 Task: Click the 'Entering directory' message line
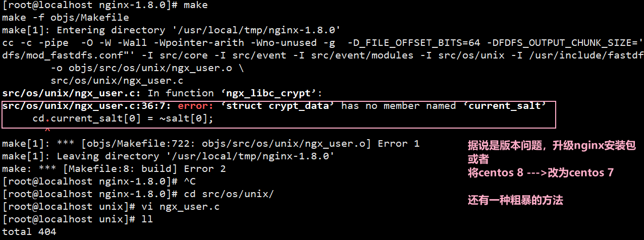pyautogui.click(x=171, y=30)
